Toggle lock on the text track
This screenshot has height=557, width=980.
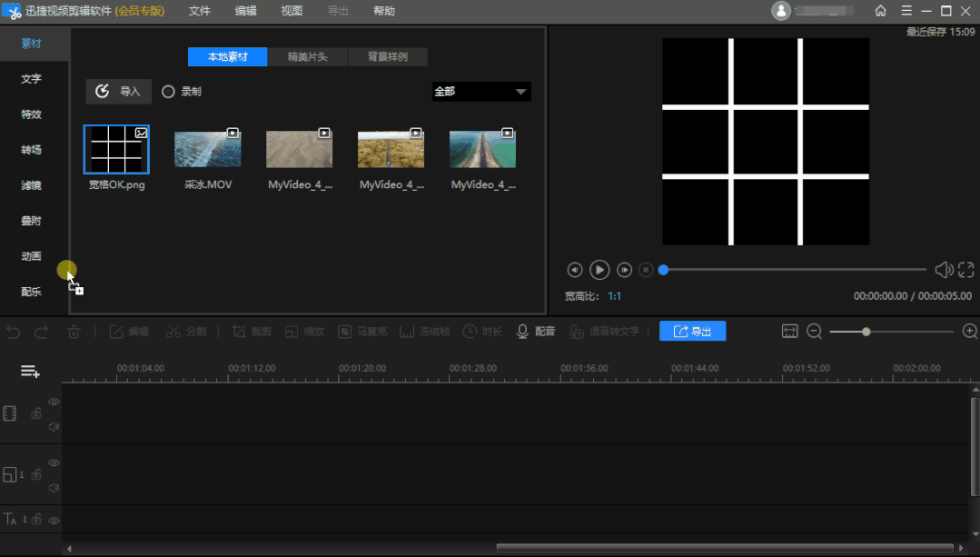36,520
